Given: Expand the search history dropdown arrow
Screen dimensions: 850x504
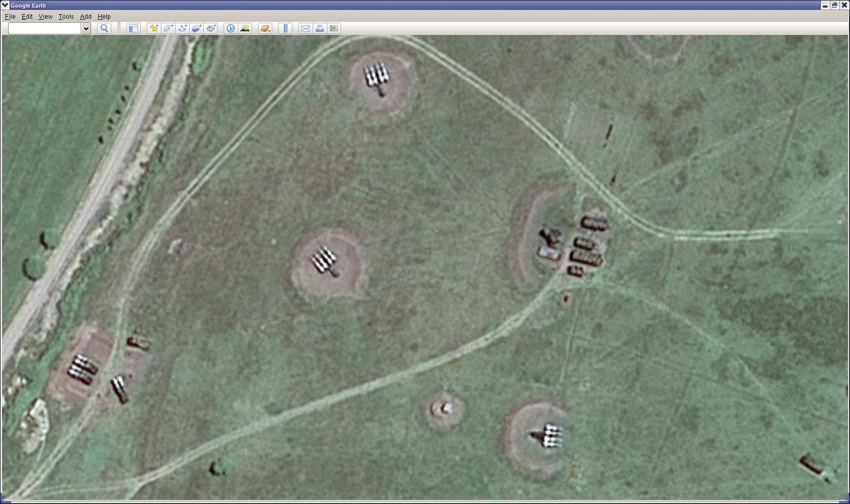Looking at the screenshot, I should 86,28.
